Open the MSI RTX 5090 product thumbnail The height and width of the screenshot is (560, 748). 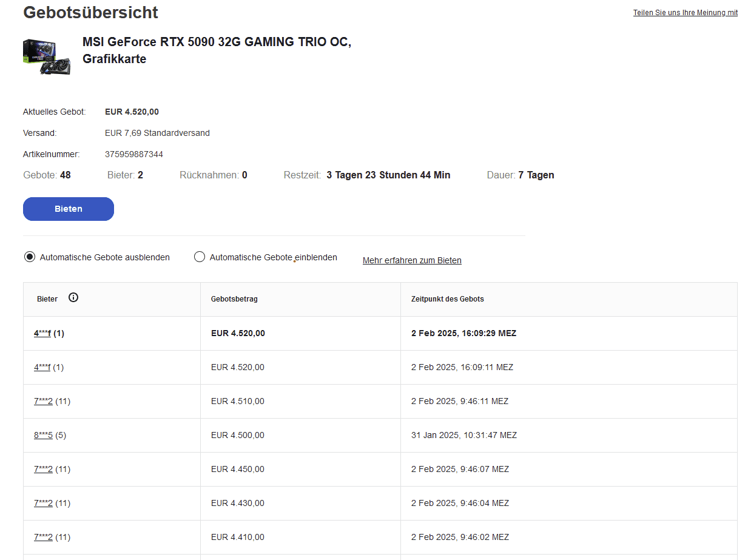(x=47, y=56)
